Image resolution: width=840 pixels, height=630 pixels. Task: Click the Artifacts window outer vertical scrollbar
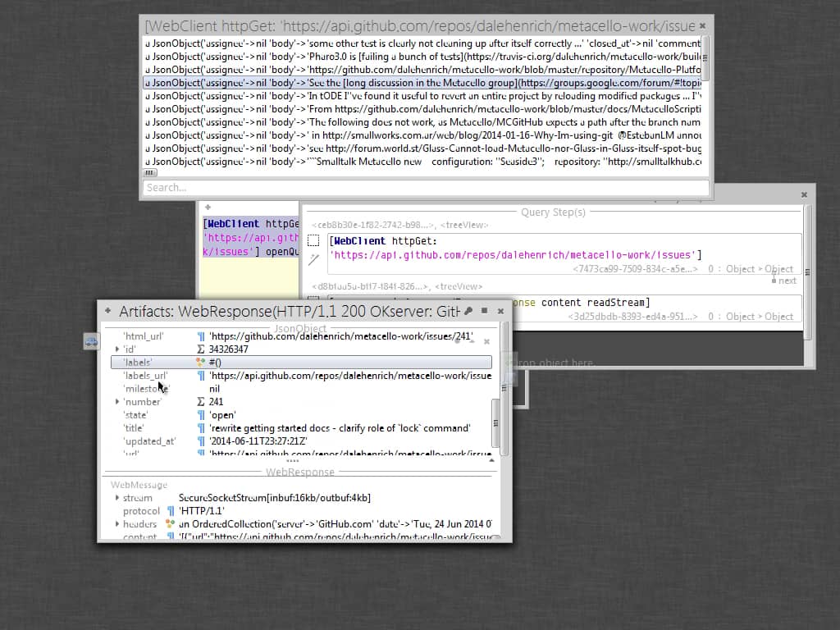(x=504, y=388)
